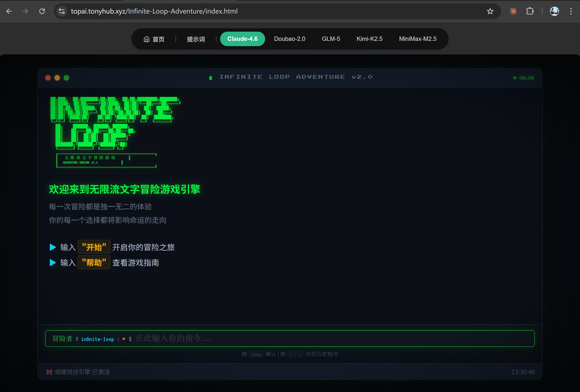Image resolution: width=580 pixels, height=392 pixels.
Task: Open site information icon in address bar
Action: click(x=62, y=11)
